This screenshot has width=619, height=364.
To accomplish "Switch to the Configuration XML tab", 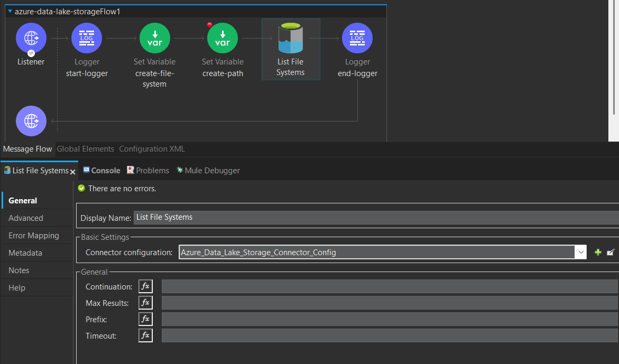I will (152, 149).
